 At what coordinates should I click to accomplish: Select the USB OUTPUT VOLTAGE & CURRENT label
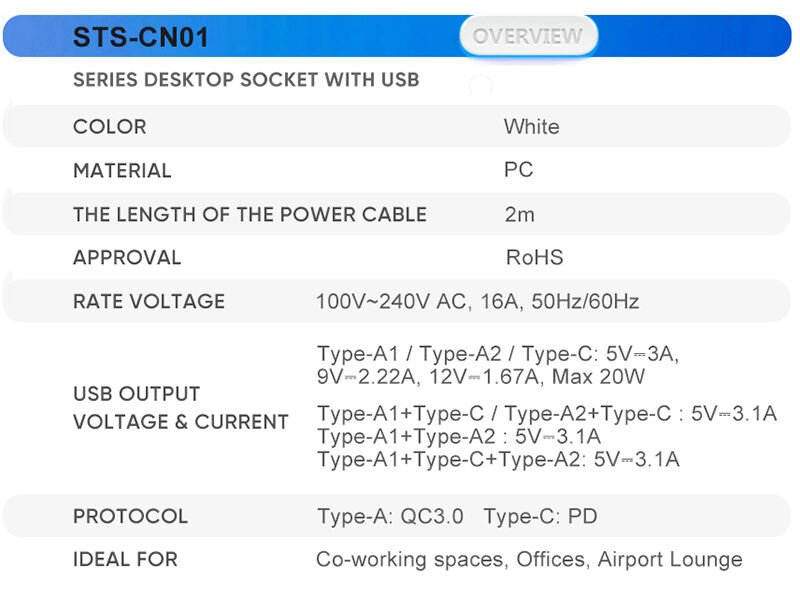(x=181, y=408)
